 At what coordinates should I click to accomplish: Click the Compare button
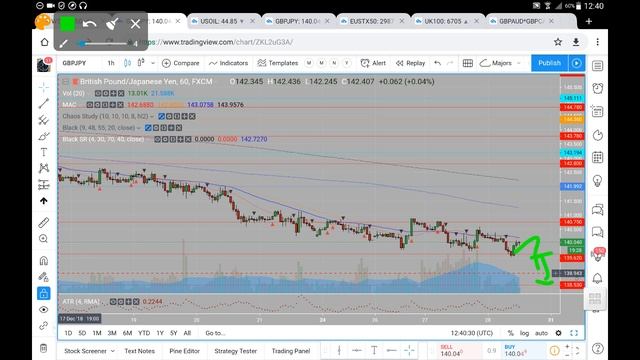(181, 63)
